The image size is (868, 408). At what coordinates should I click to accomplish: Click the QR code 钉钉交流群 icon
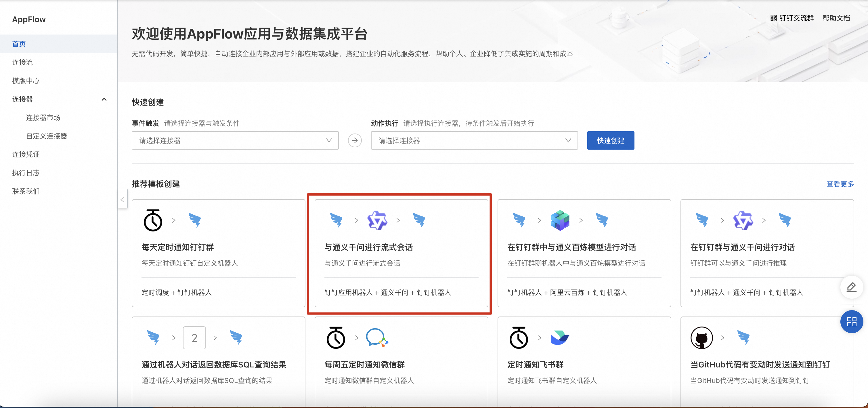pos(774,18)
